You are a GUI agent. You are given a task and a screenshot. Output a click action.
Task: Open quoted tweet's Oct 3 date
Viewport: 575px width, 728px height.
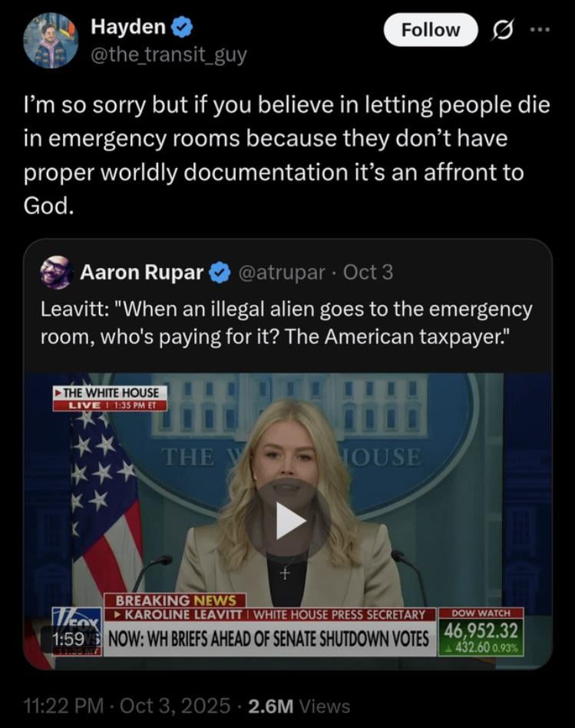(x=368, y=273)
